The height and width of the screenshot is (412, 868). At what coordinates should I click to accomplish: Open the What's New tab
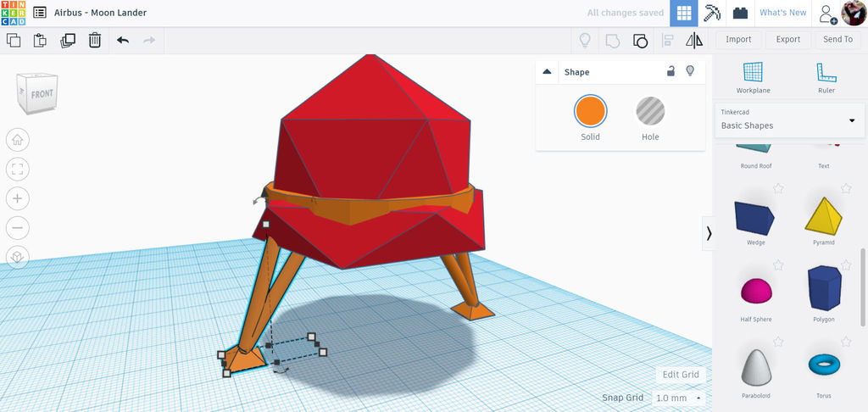click(x=782, y=13)
